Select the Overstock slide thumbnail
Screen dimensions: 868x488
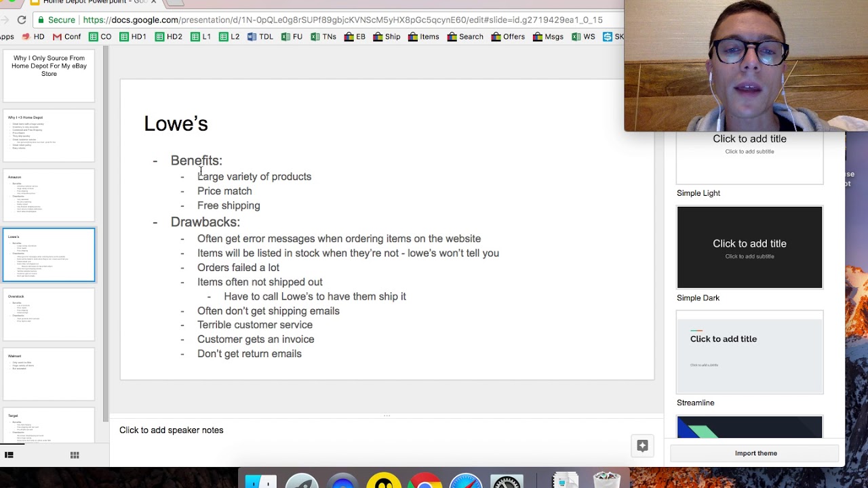49,314
